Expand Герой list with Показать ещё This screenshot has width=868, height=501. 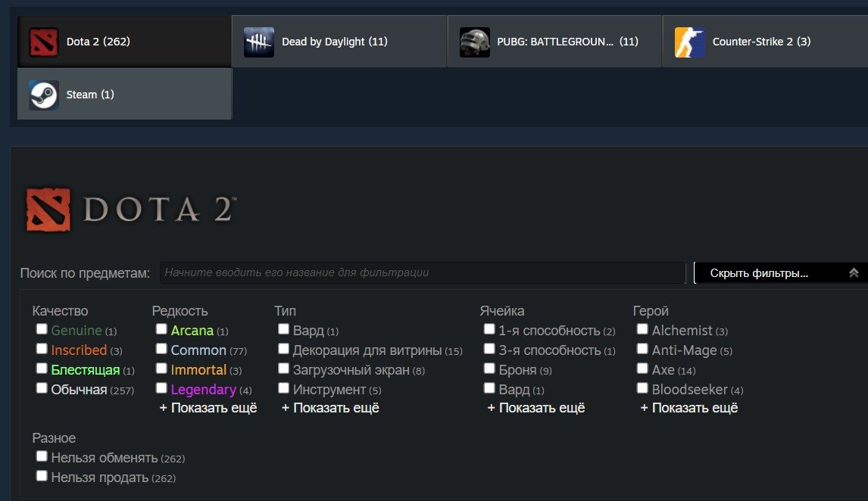(689, 408)
